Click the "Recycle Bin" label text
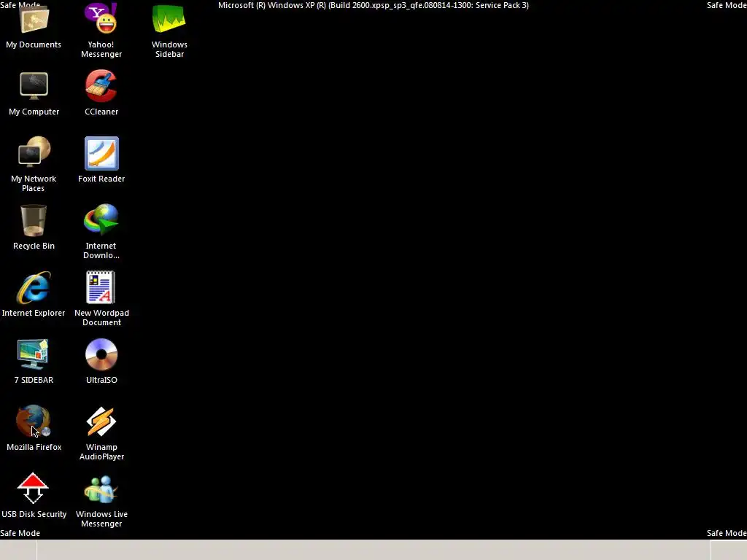747x560 pixels. click(34, 246)
